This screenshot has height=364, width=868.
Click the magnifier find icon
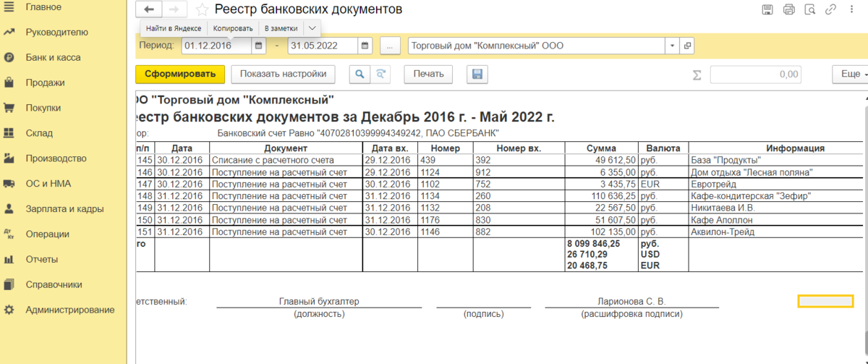359,74
